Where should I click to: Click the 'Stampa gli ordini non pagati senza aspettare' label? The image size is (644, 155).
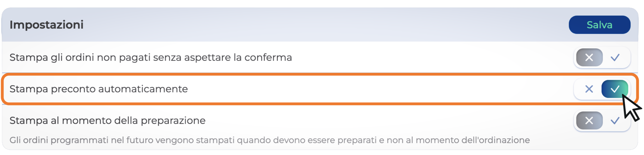(151, 58)
